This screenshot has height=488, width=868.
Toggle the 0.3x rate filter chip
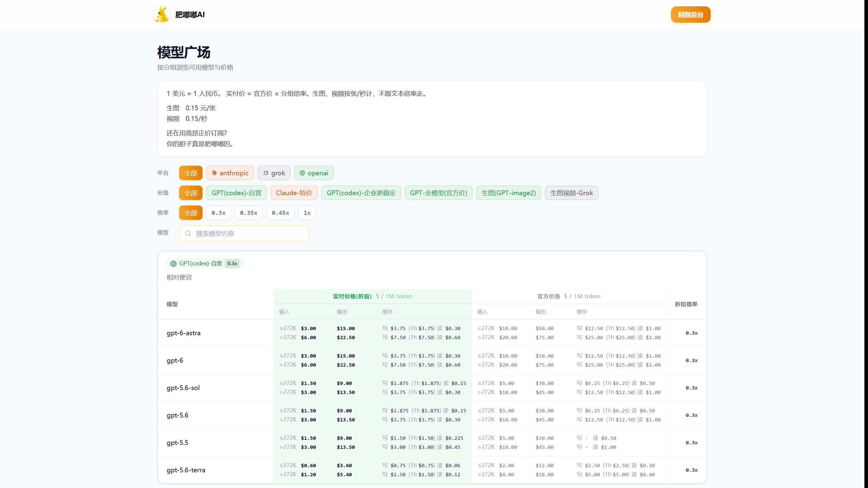[218, 213]
